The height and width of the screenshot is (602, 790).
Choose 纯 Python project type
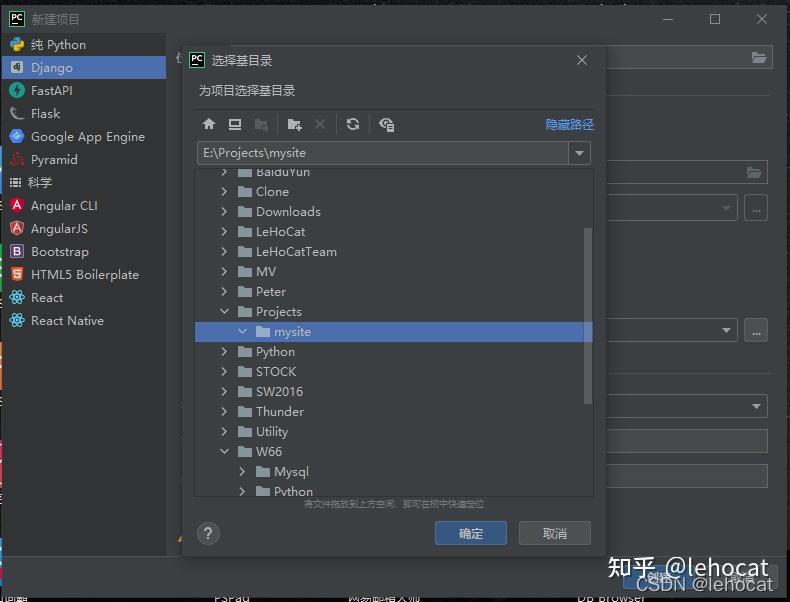(84, 44)
